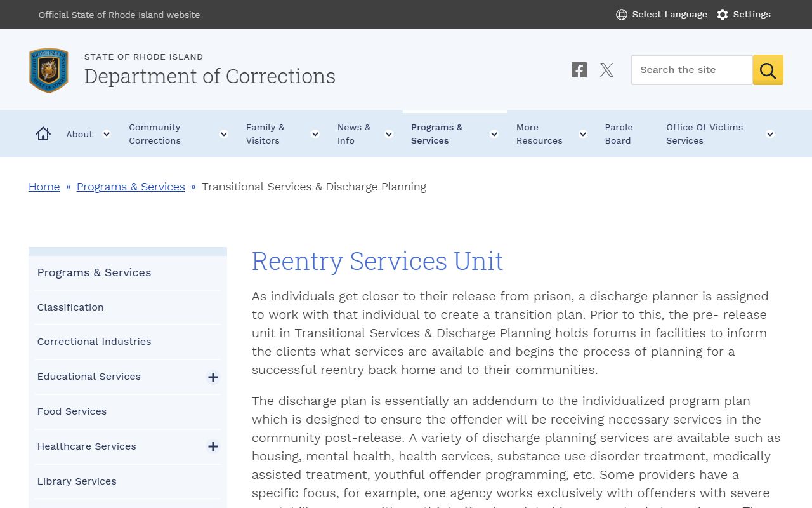Click the Reentry Services Unit heading
The height and width of the screenshot is (508, 812).
[x=377, y=261]
